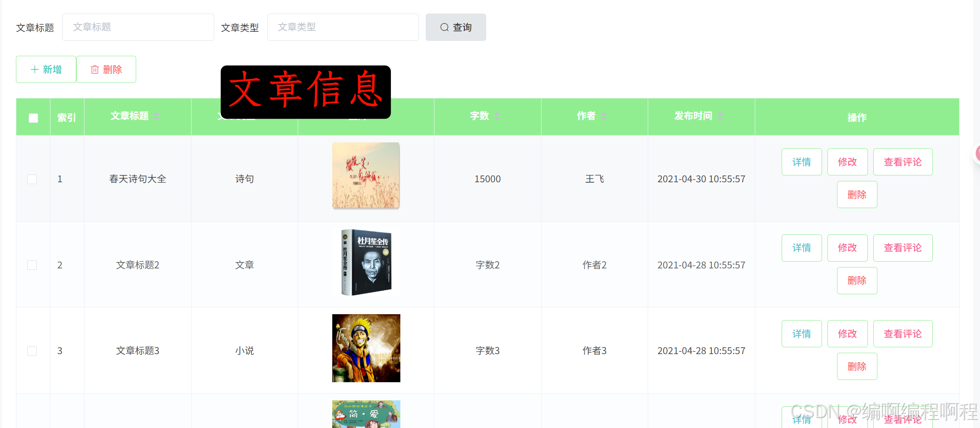Image resolution: width=980 pixels, height=428 pixels.
Task: Click 查看评论 for 春天诗句大全
Action: [x=903, y=162]
